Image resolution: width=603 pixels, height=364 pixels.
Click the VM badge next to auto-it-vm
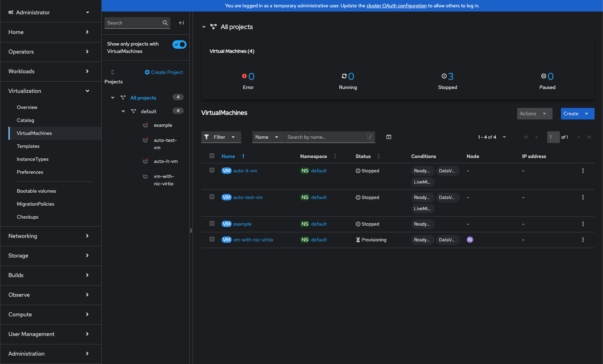coord(226,171)
